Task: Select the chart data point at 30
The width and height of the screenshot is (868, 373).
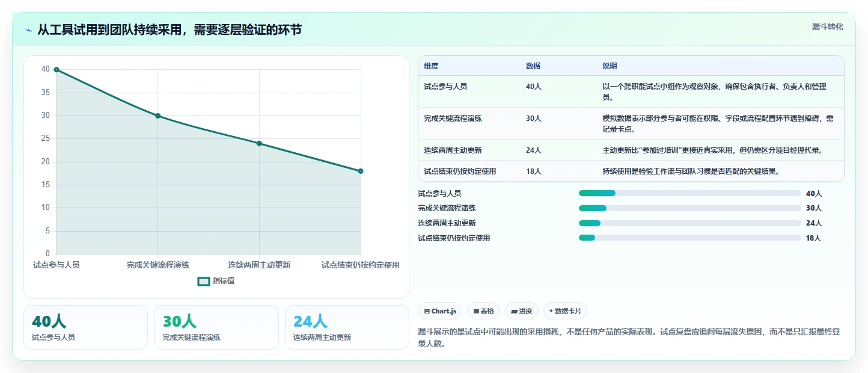Action: coord(158,116)
